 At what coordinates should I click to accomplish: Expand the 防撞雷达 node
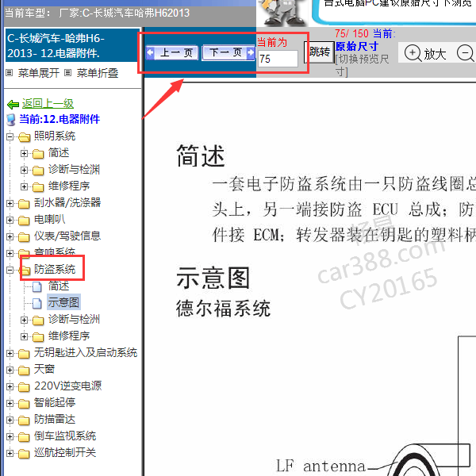coord(10,420)
